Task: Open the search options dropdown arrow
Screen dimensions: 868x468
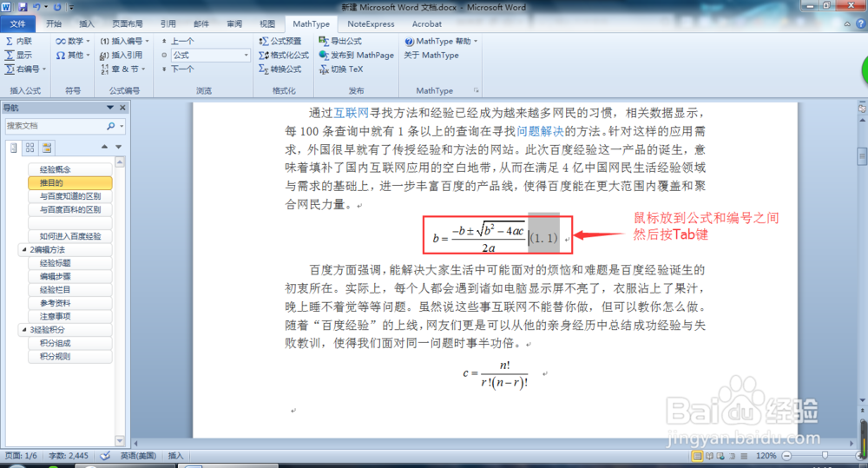Action: pyautogui.click(x=122, y=126)
